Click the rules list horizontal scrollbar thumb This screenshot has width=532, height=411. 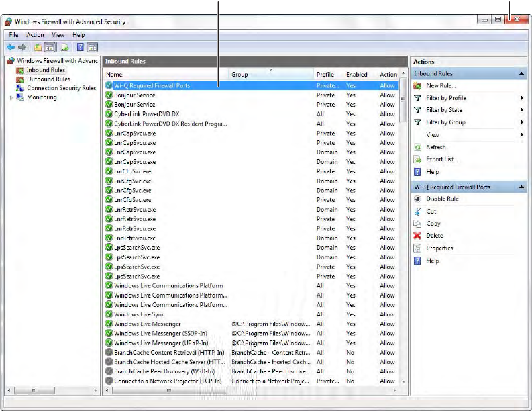169,390
